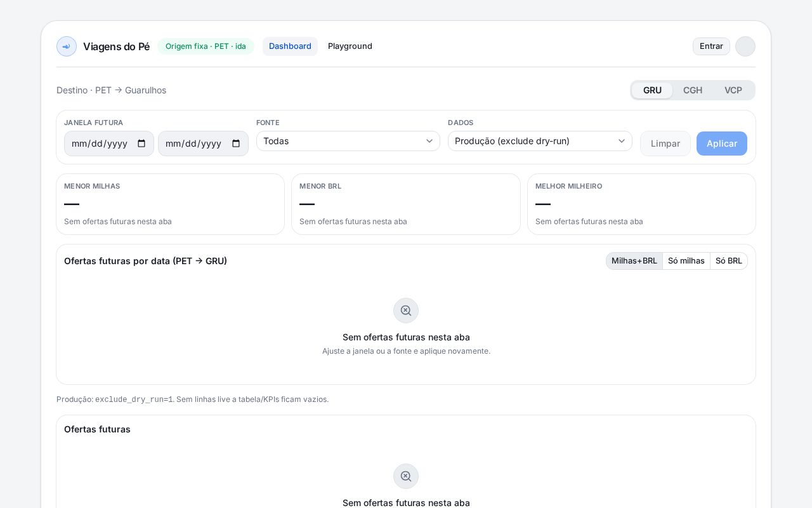The image size is (812, 508).
Task: Click the empty-state magnifier icon in the chart card
Action: (x=406, y=311)
